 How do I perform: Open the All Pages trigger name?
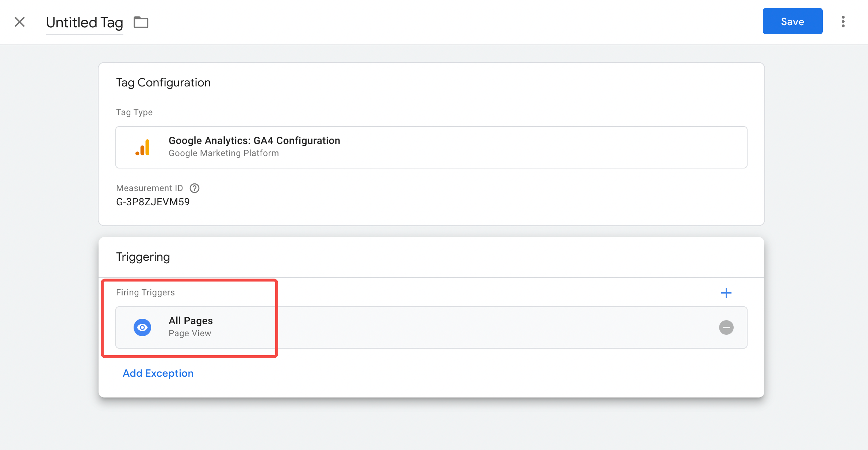coord(191,321)
